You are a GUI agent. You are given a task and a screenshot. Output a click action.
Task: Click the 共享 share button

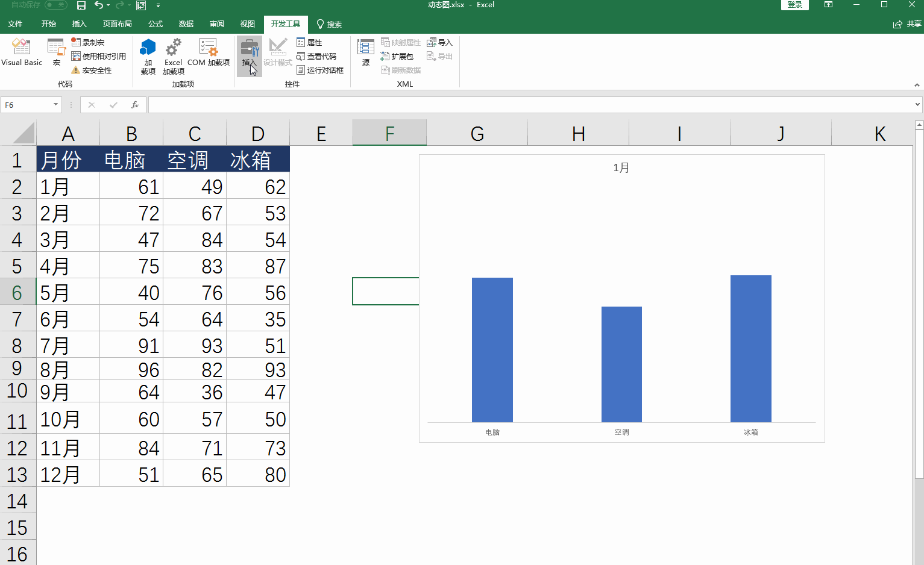(908, 24)
